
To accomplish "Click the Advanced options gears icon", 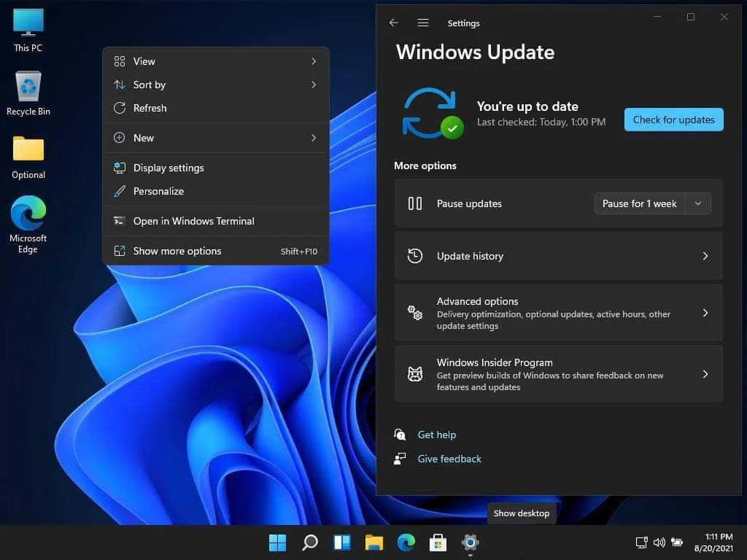I will [x=415, y=313].
